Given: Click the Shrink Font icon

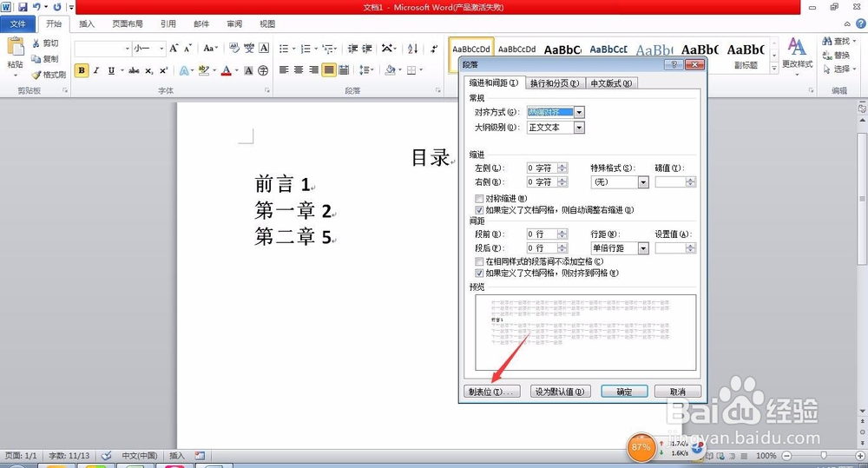Looking at the screenshot, I should pyautogui.click(x=187, y=48).
